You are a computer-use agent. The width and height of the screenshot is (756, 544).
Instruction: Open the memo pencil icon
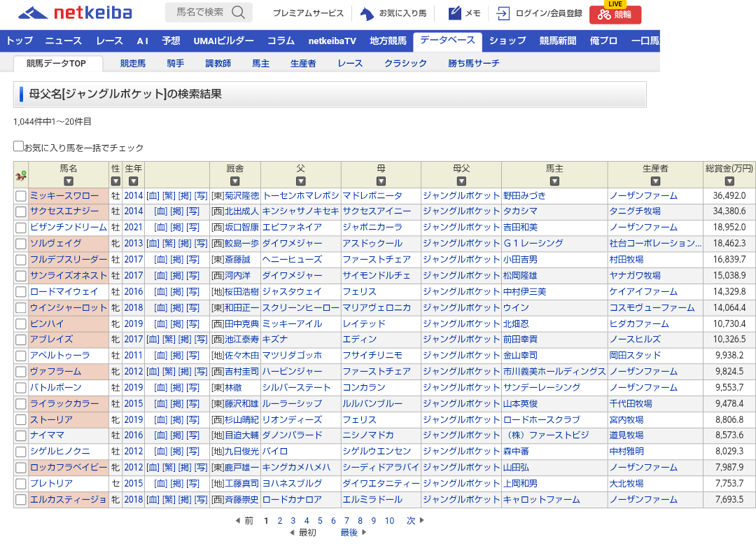coord(455,13)
